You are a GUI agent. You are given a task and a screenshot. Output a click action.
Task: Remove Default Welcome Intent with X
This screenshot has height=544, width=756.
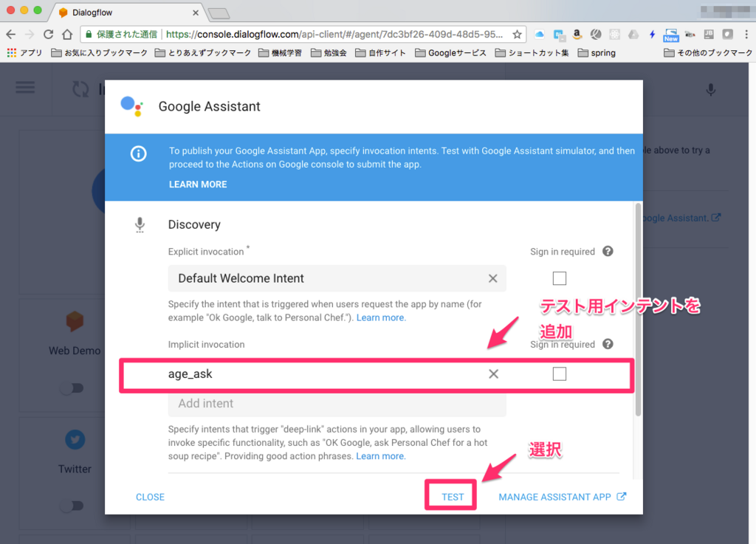(492, 278)
